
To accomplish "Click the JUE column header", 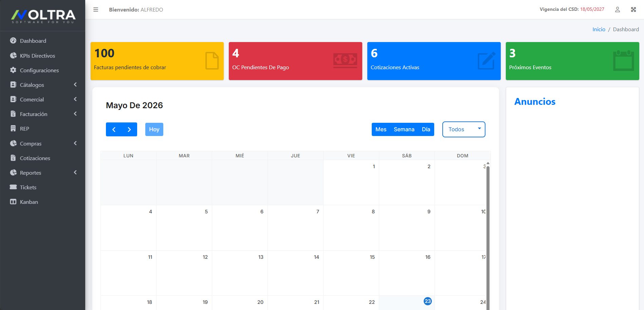I will tap(295, 156).
